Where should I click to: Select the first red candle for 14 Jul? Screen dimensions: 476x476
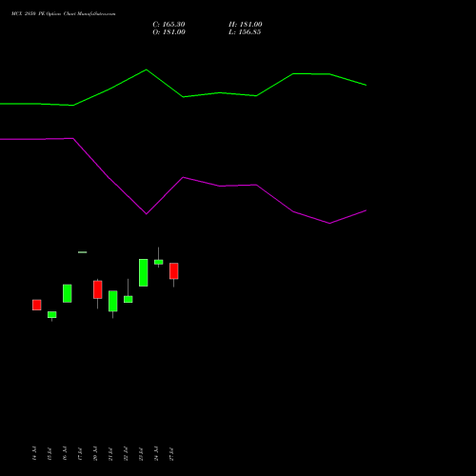tap(37, 305)
